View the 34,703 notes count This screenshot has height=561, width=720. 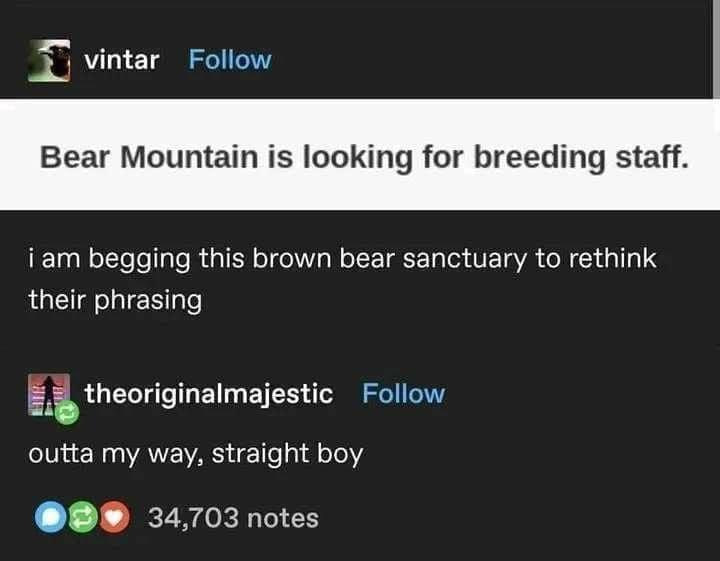point(233,518)
